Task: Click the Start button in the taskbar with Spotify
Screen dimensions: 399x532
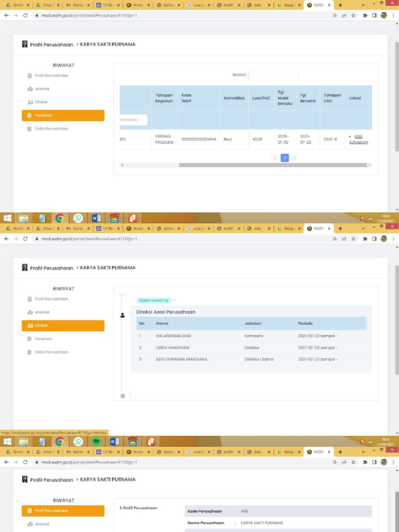Action: (7, 442)
